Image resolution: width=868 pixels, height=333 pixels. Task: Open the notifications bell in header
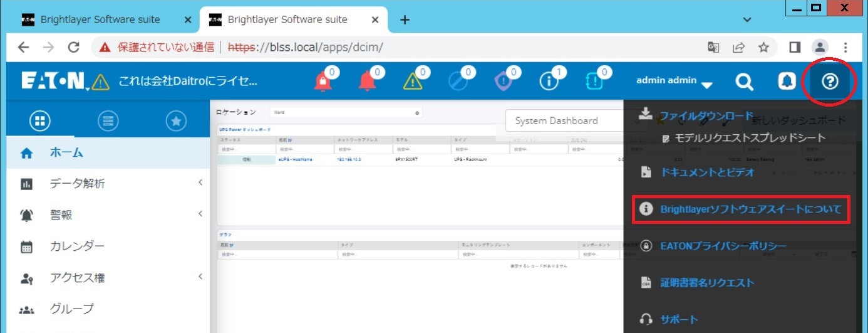[x=787, y=82]
